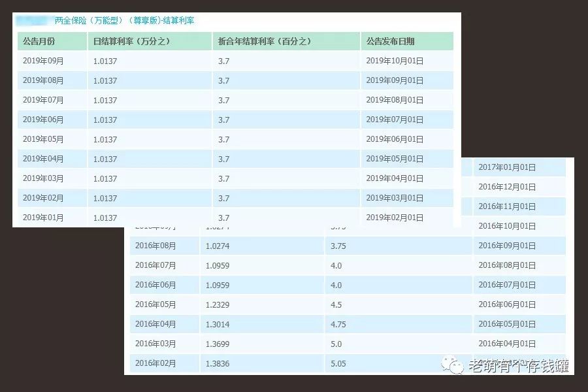Click publish date 2019年05月01日
Screen dimensions: 588x392
click(x=395, y=159)
